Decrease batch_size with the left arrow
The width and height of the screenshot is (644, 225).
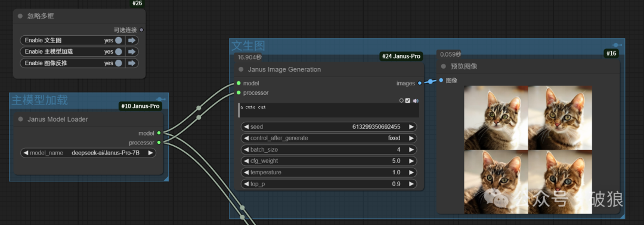(246, 150)
